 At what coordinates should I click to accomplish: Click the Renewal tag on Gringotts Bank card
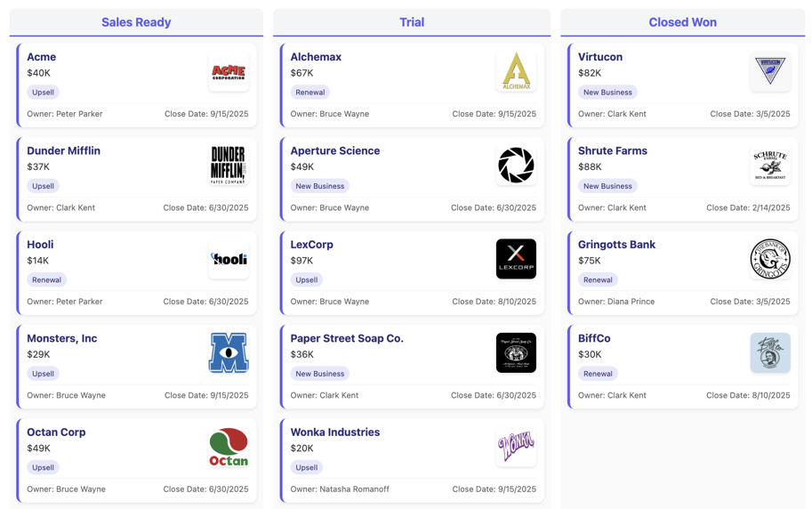point(599,280)
